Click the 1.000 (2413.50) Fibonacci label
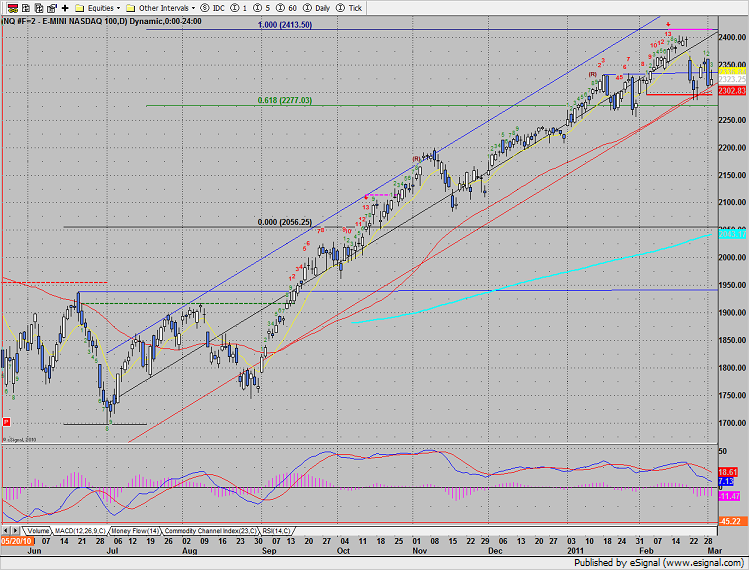The width and height of the screenshot is (749, 570). pos(285,25)
